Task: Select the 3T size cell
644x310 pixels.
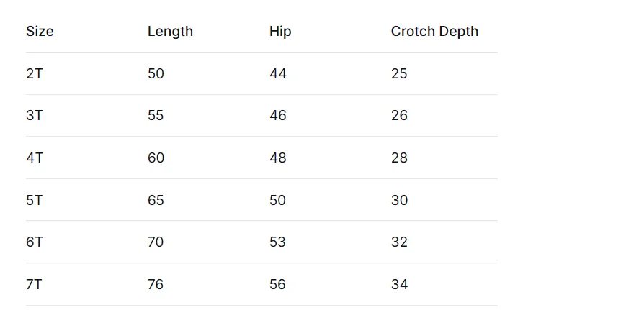Action: coord(34,116)
